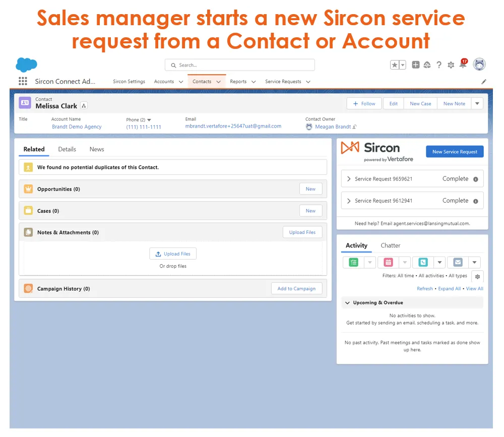Click the New Note button
The image size is (504, 437).
(x=454, y=103)
